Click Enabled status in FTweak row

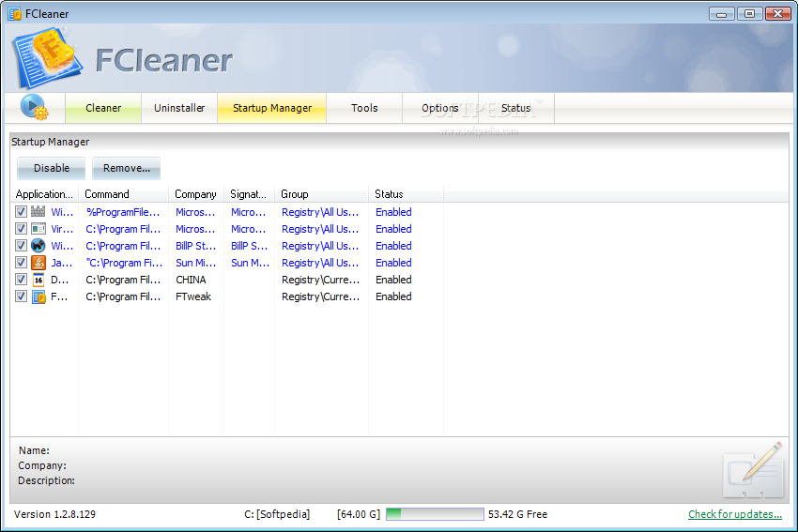[x=393, y=296]
